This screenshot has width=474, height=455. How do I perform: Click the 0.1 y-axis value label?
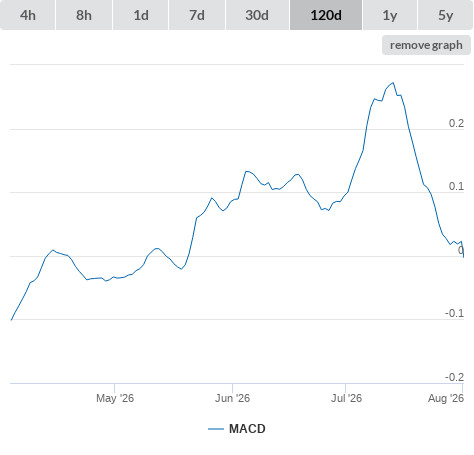point(456,186)
